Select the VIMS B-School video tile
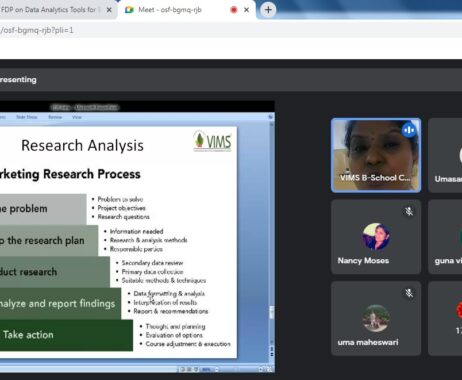This screenshot has width=462, height=380. click(x=376, y=155)
